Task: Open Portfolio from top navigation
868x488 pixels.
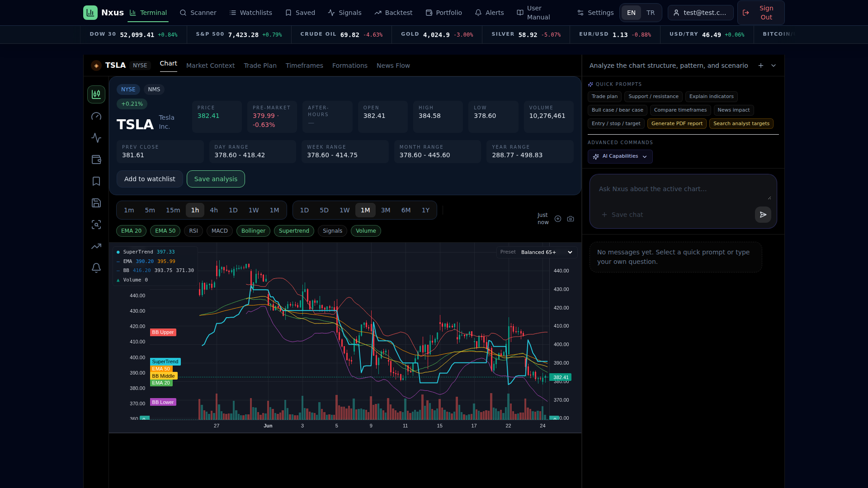Action: (444, 13)
